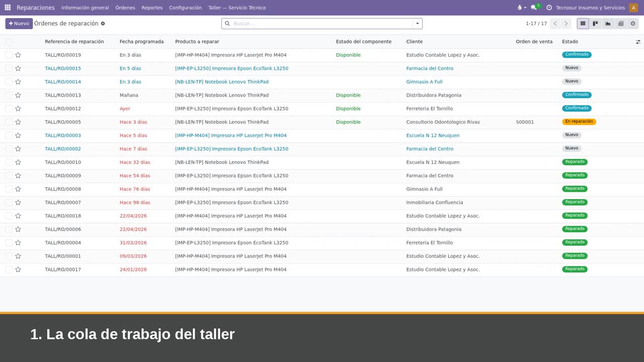Sort by Producto a reparar column header
644x362 pixels.
(x=197, y=42)
